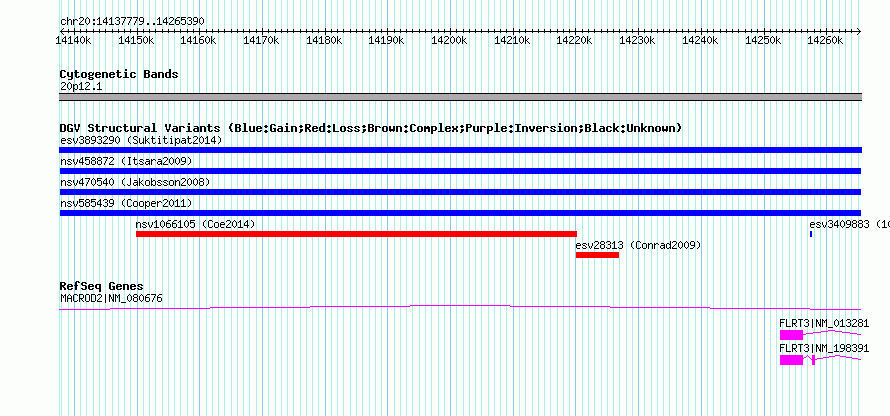Click the esv28313 (Conrad2009) variant label
The width and height of the screenshot is (890, 416).
(x=639, y=245)
